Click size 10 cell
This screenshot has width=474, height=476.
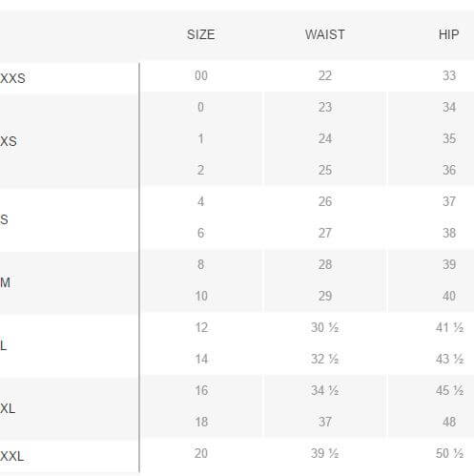[x=201, y=296]
